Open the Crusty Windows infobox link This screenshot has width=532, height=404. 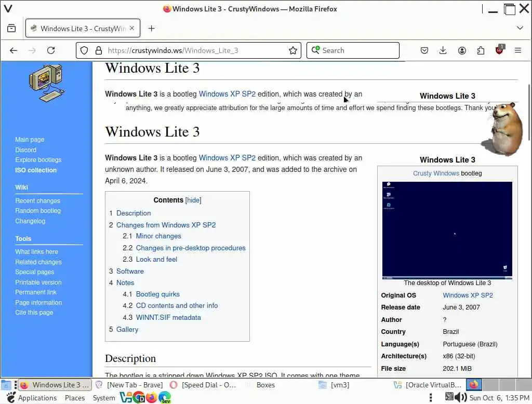pos(436,173)
